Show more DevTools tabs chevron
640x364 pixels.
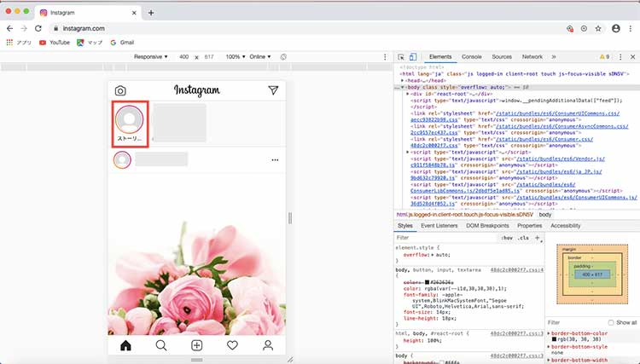554,57
